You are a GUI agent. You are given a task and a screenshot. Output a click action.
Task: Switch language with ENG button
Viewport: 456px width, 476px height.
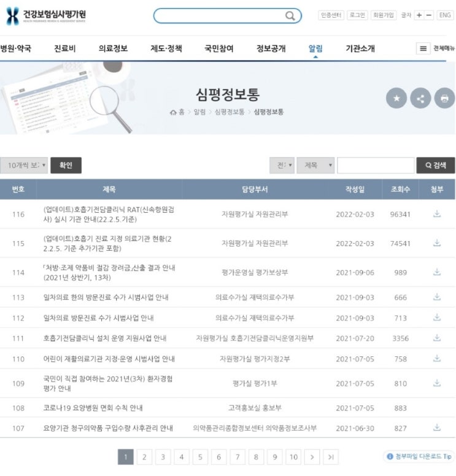[x=445, y=15]
